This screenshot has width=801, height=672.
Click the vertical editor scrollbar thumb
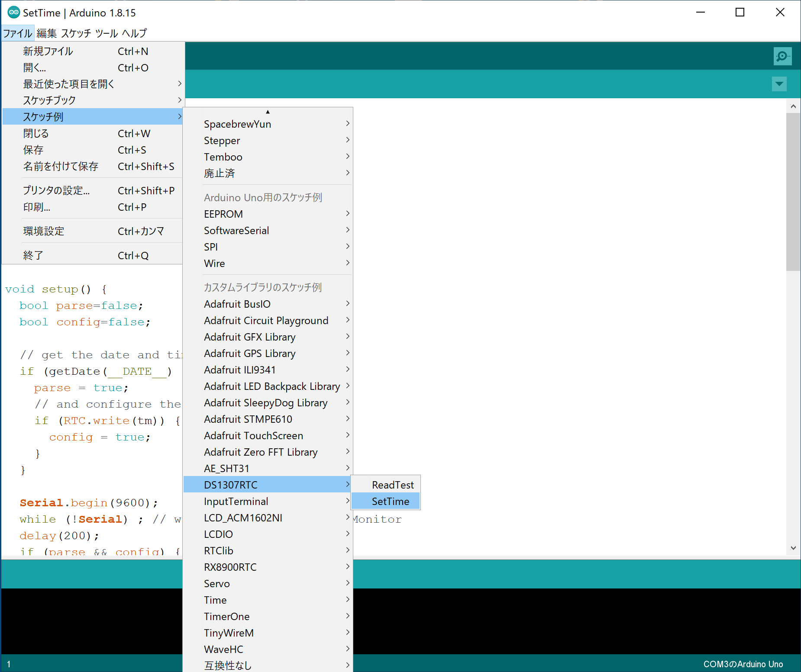[x=793, y=190]
